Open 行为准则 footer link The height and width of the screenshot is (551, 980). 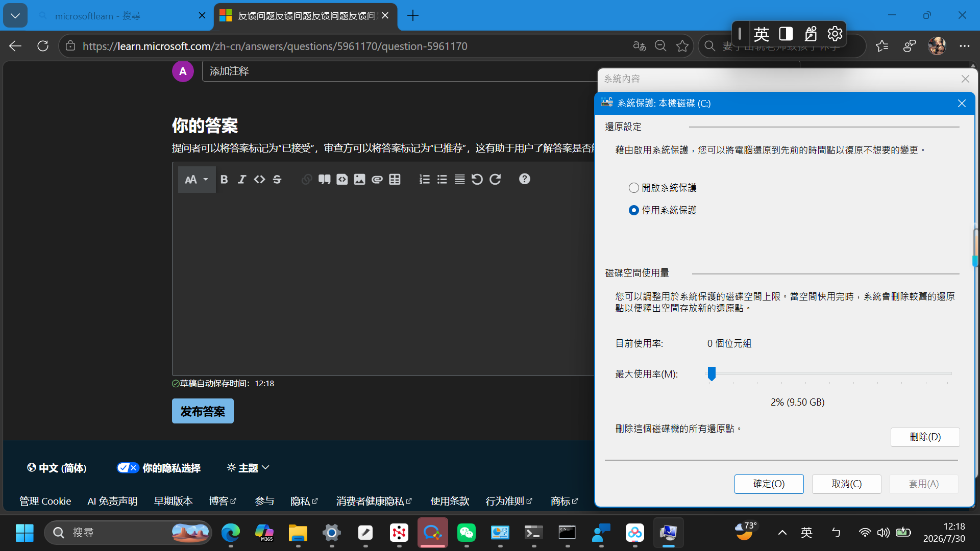point(509,501)
